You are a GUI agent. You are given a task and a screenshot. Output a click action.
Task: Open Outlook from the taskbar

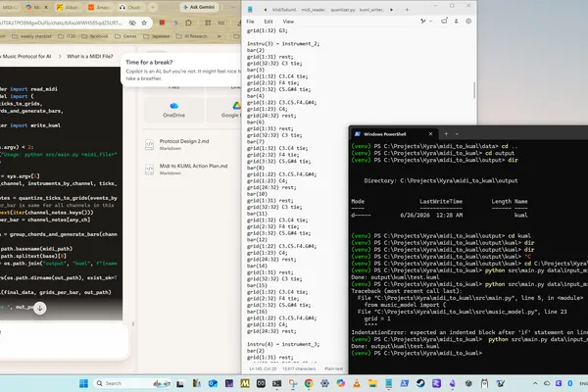pos(213,383)
